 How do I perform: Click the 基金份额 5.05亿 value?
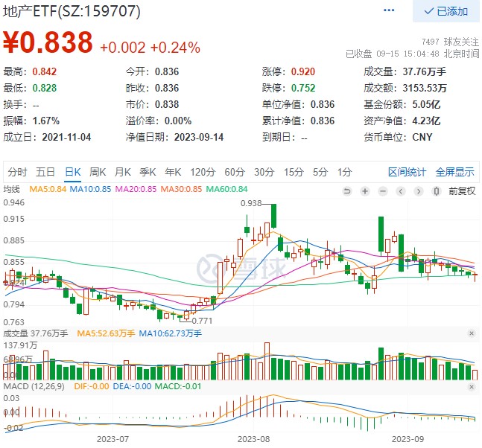[x=426, y=104]
